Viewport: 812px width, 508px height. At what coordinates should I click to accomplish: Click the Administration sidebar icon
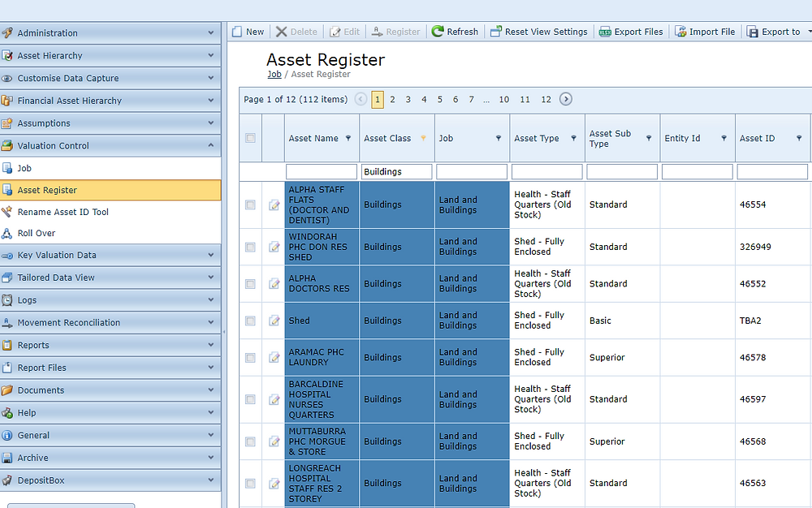point(6,32)
